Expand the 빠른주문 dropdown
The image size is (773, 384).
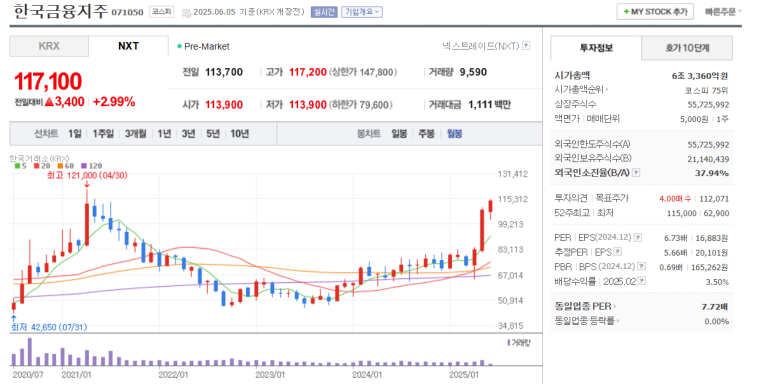(723, 12)
